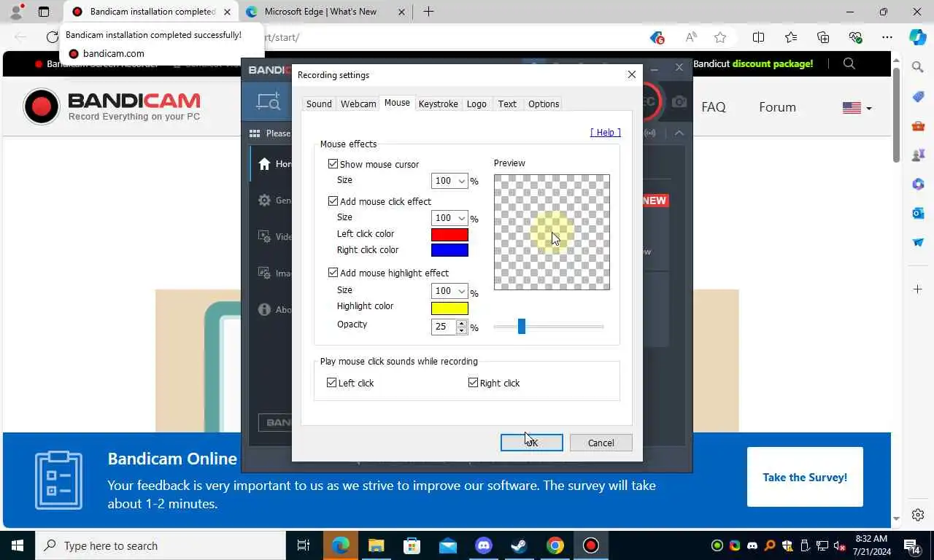The width and height of the screenshot is (934, 560).
Task: Click the Read aloud icon in Edge toolbar
Action: 690,37
